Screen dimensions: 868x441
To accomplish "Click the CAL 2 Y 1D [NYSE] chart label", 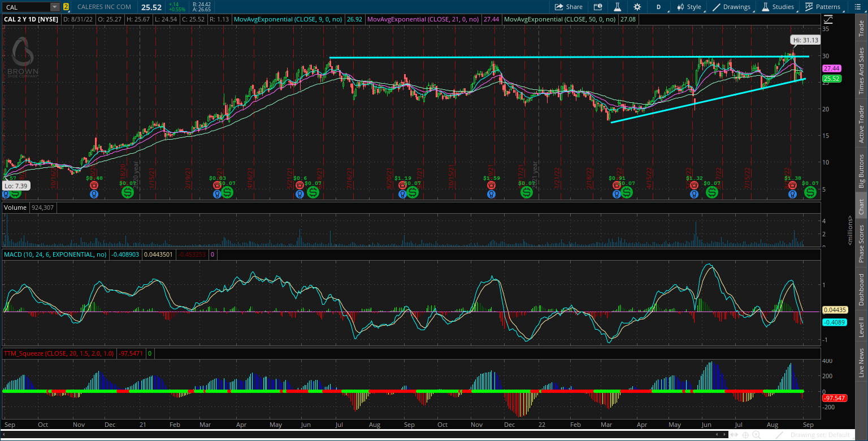I will tap(31, 19).
